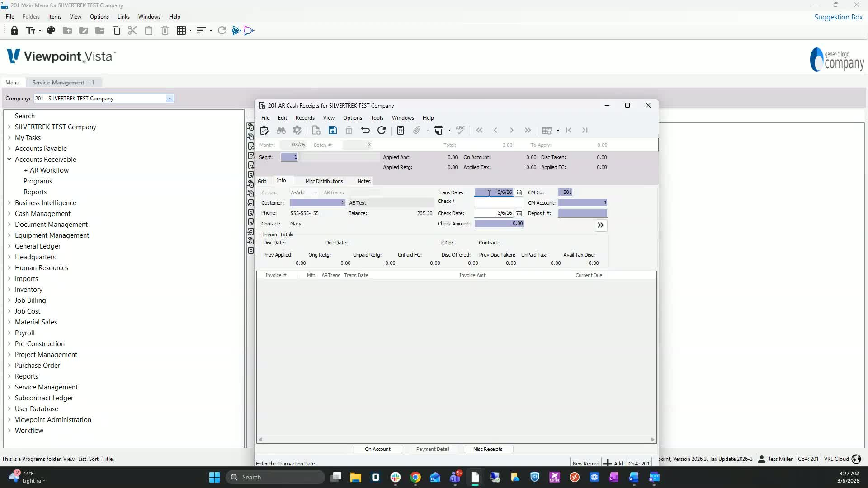Viewport: 868px width, 488px height.
Task: Open the Trans Date calendar picker
Action: pyautogui.click(x=519, y=192)
